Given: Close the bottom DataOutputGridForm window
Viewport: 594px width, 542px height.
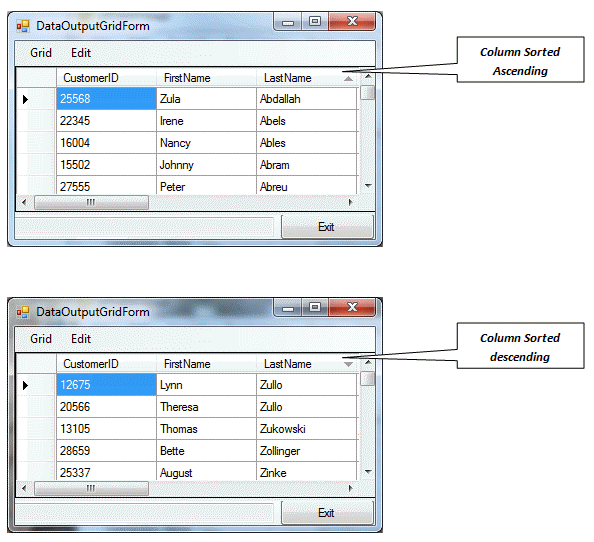Looking at the screenshot, I should (352, 307).
